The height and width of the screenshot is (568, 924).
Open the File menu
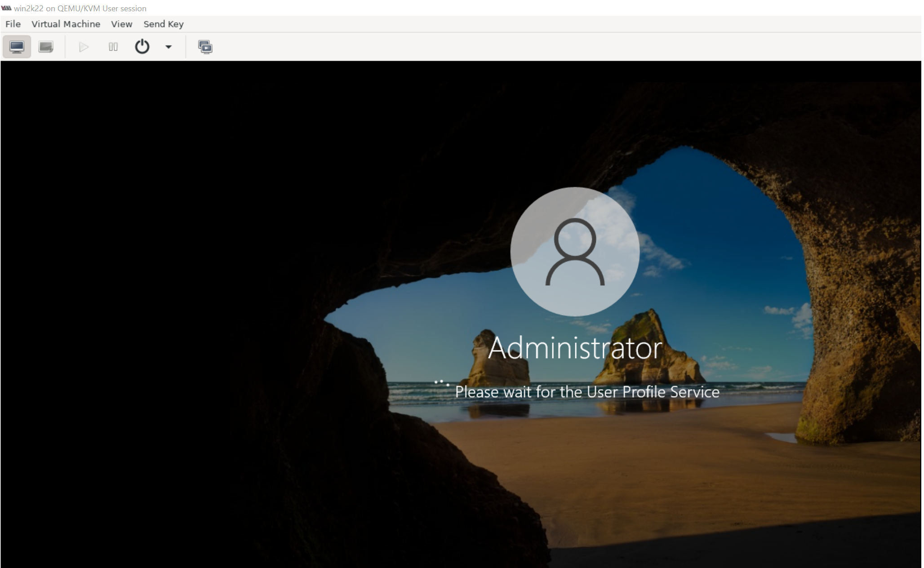(x=13, y=24)
